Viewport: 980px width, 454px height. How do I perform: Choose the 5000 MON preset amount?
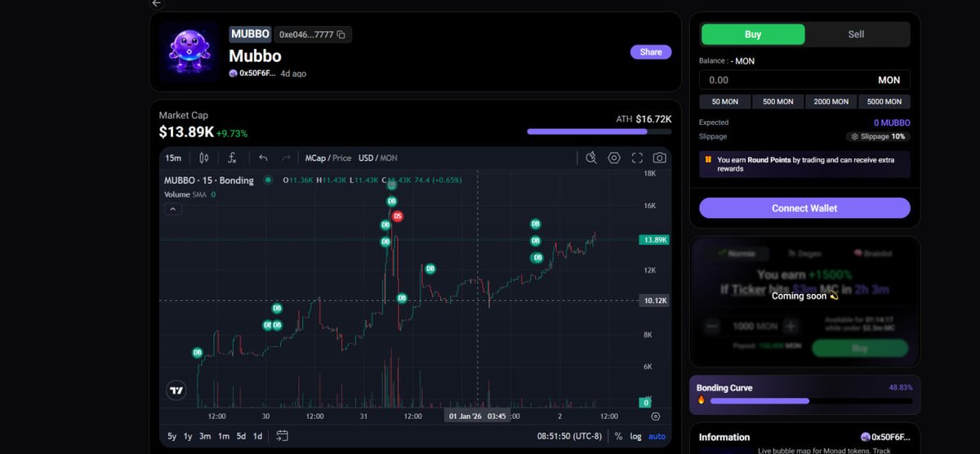click(884, 101)
